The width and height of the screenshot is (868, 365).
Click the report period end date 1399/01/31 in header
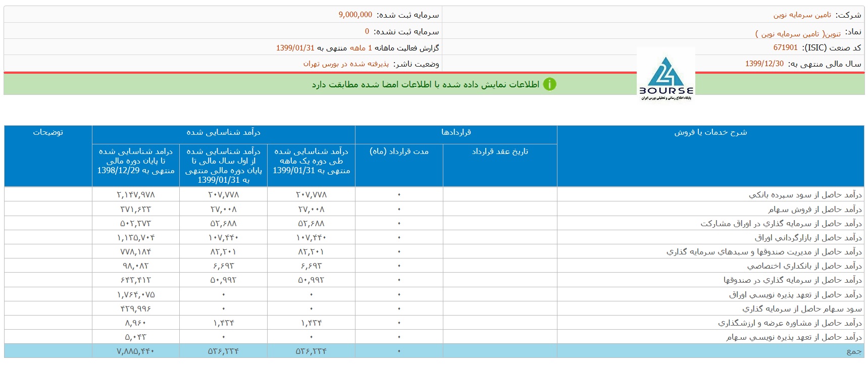click(x=295, y=47)
